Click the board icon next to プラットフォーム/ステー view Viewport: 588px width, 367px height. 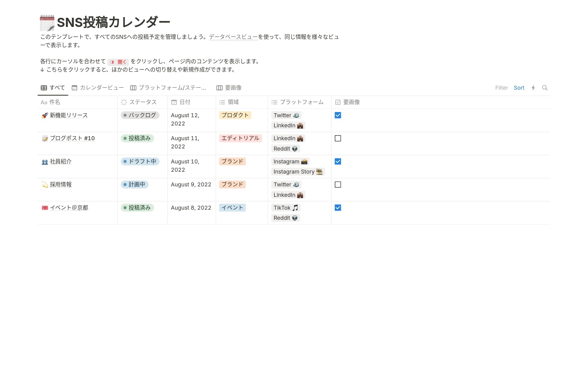point(133,88)
